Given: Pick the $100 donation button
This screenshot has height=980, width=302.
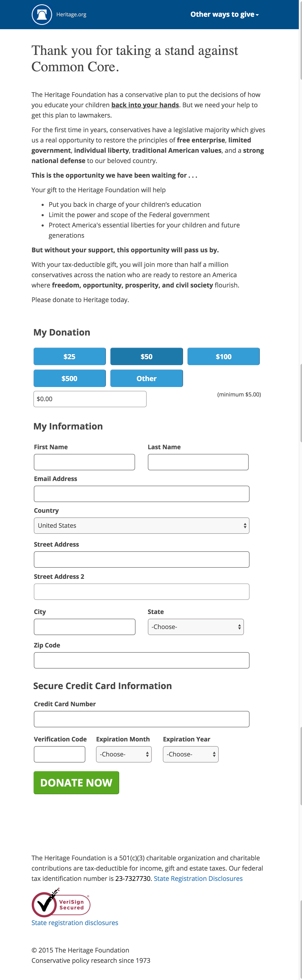Looking at the screenshot, I should pyautogui.click(x=223, y=357).
